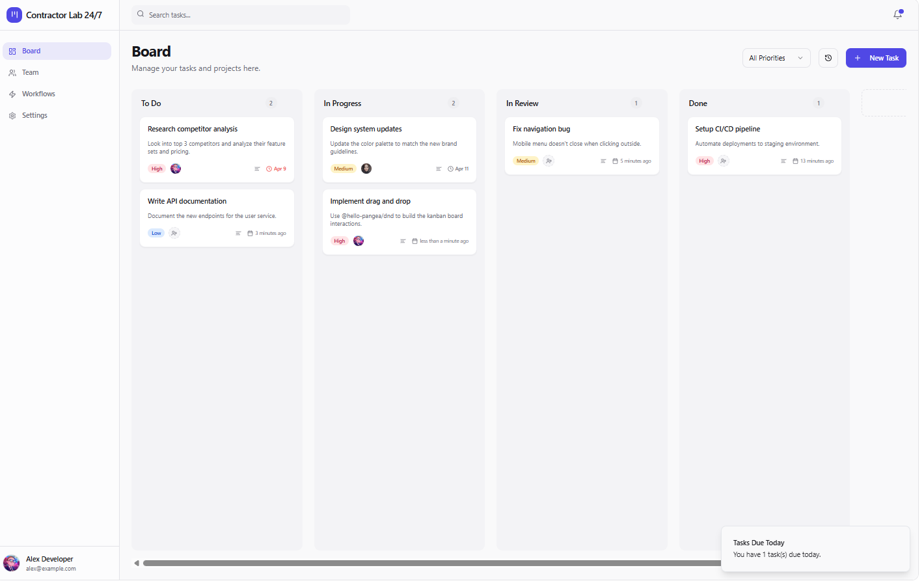The height and width of the screenshot is (583, 924).
Task: Click the Team people icon in sidebar
Action: coord(12,72)
